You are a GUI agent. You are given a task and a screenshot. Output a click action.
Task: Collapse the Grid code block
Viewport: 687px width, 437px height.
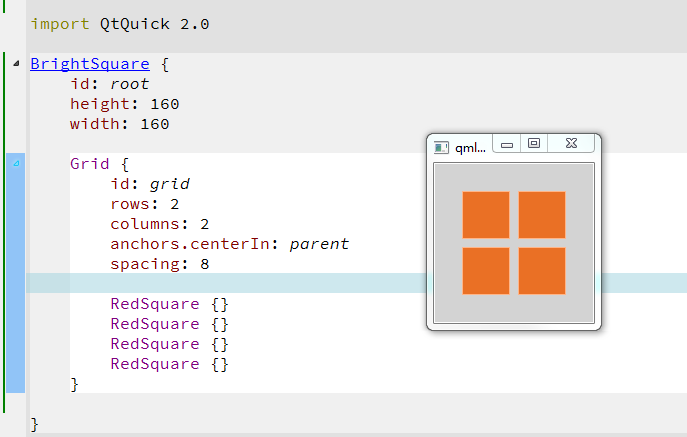tap(16, 164)
